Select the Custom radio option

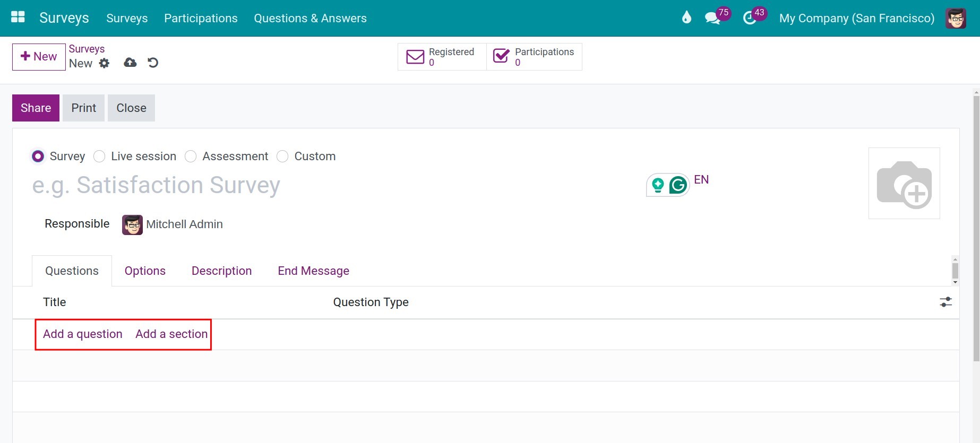coord(282,157)
